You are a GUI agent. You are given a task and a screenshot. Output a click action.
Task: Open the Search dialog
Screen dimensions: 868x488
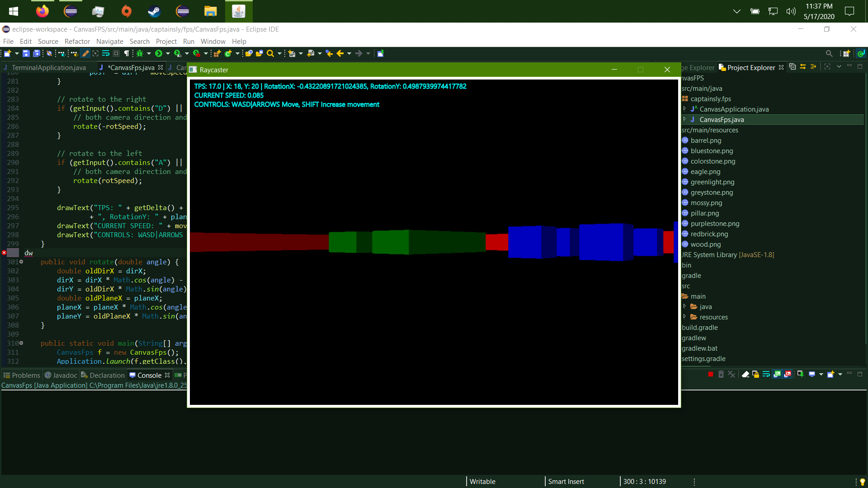(x=269, y=53)
